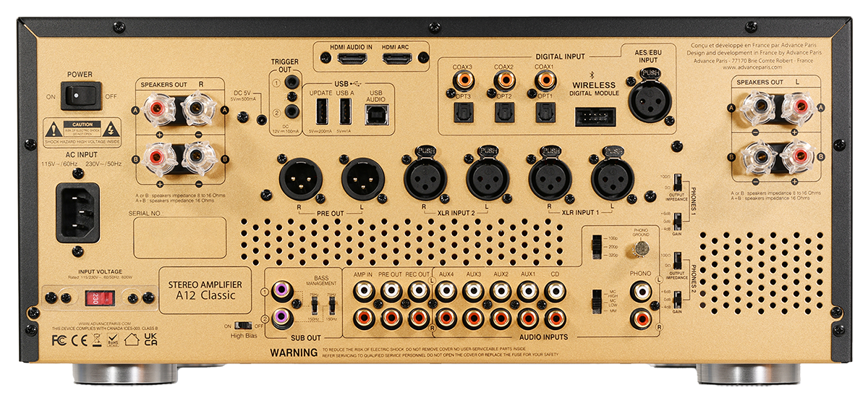Image resolution: width=868 pixels, height=401 pixels.
Task: Toggle the Phones 1 gain switch
Action: click(678, 221)
